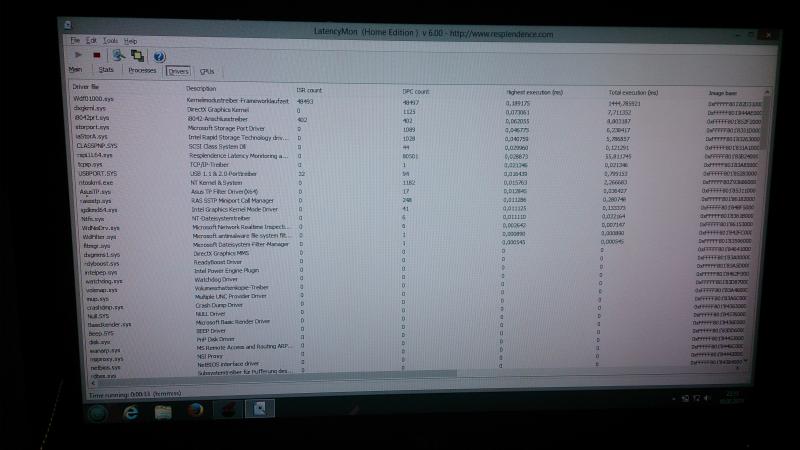Switch to the Stats tab
The width and height of the screenshot is (800, 450).
(106, 69)
